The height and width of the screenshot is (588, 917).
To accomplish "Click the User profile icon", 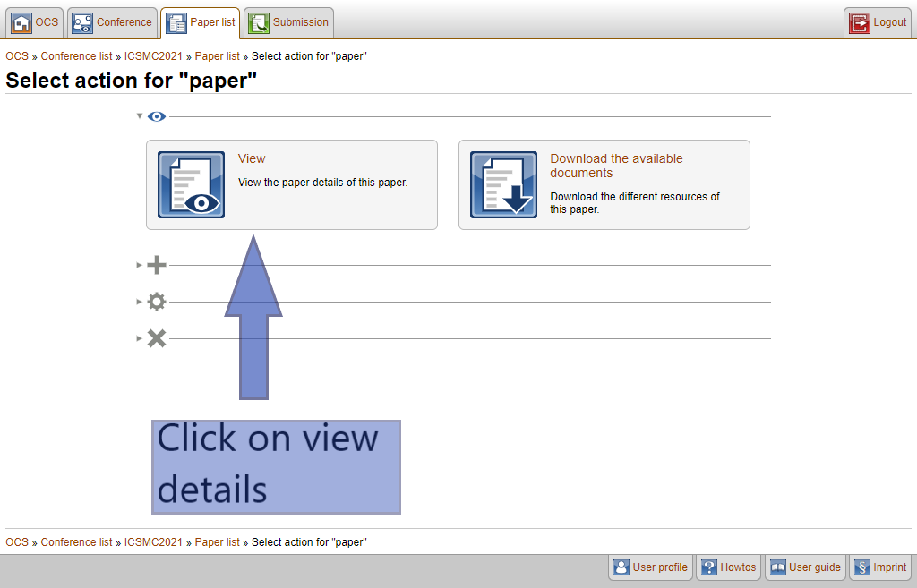I will pos(621,567).
